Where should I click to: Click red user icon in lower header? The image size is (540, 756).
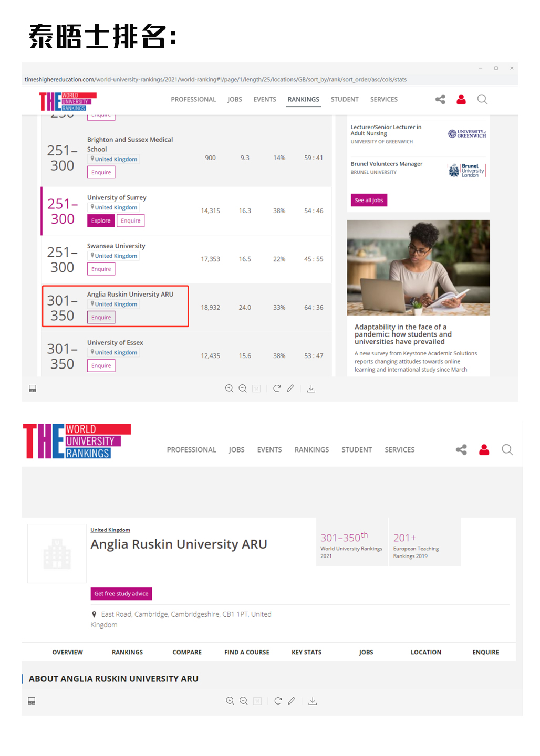(484, 449)
